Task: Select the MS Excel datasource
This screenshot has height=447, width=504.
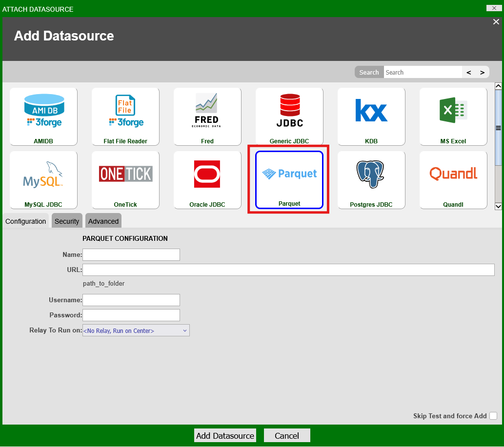Action: [x=453, y=117]
